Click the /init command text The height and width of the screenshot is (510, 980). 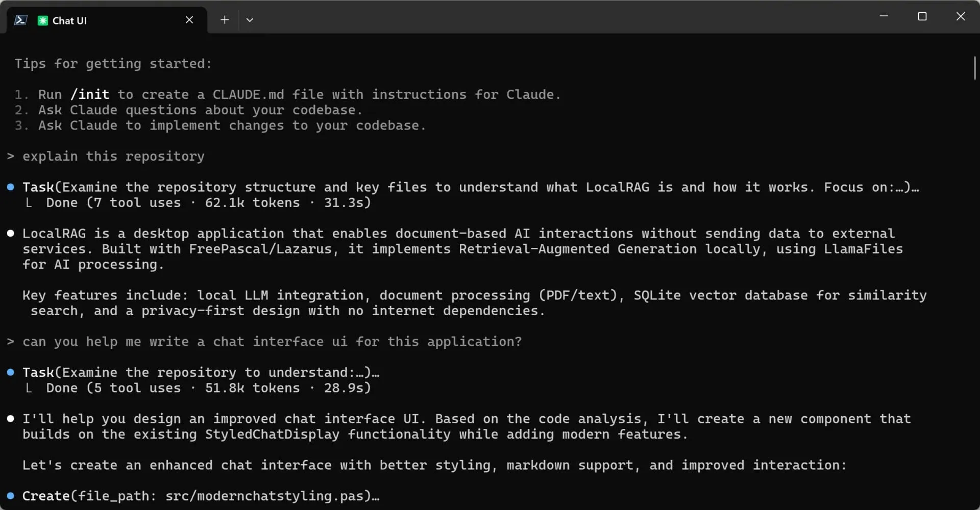[x=90, y=95]
